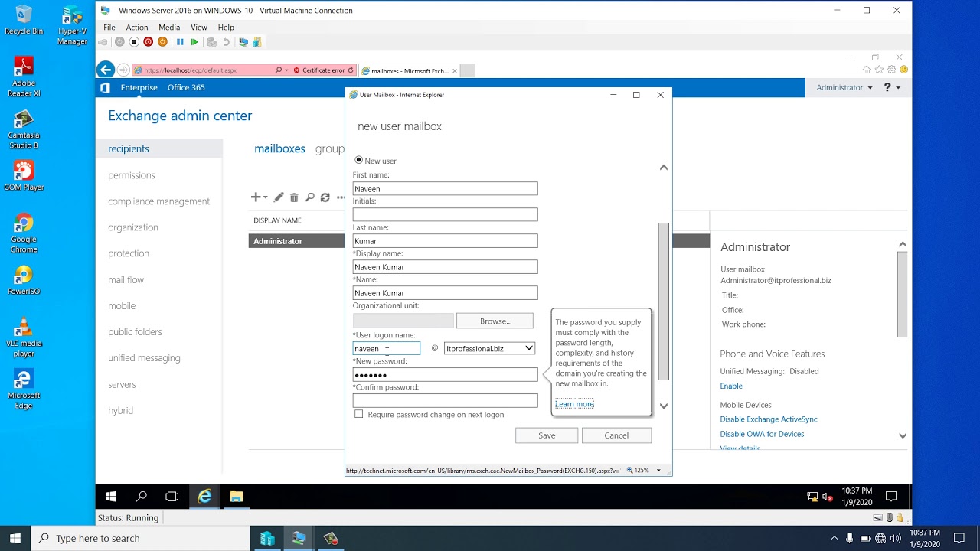Click the delete trash icon in mailboxes toolbar
This screenshot has width=980, height=551.
[294, 197]
